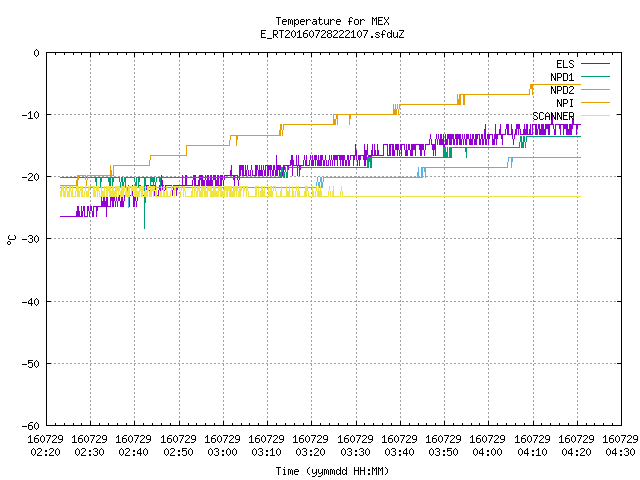Click the y-axis label 0

37,53
